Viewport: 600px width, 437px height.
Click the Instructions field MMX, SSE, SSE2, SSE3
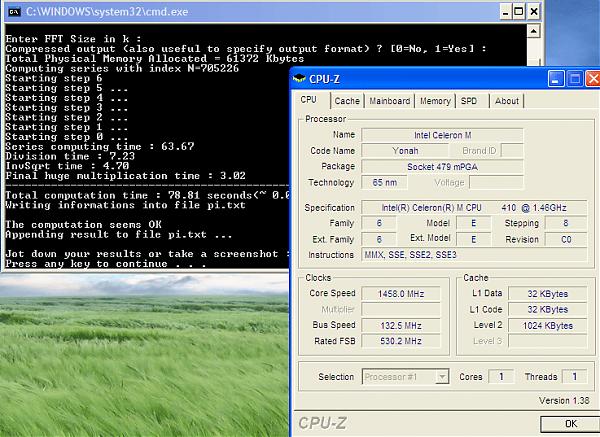click(474, 255)
